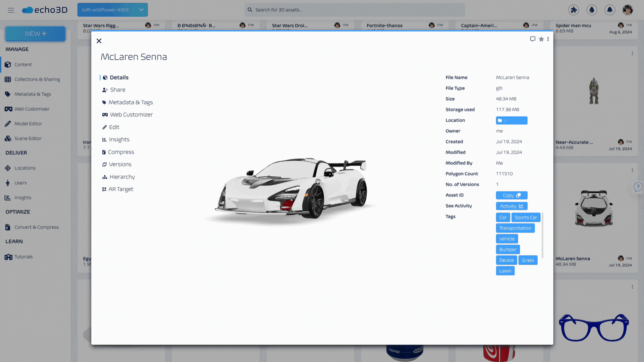Screen dimensions: 644x362
Task: Click the Bumper tag
Action: [508, 250]
